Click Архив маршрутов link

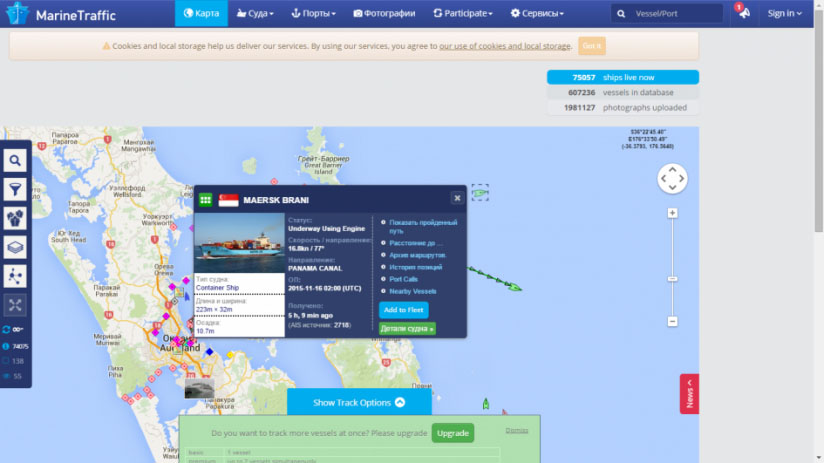[x=418, y=255]
